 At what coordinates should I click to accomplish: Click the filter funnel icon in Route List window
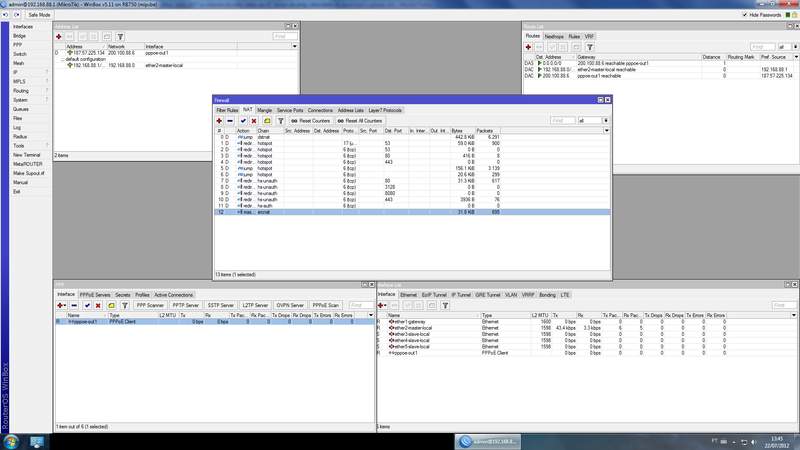coord(590,47)
